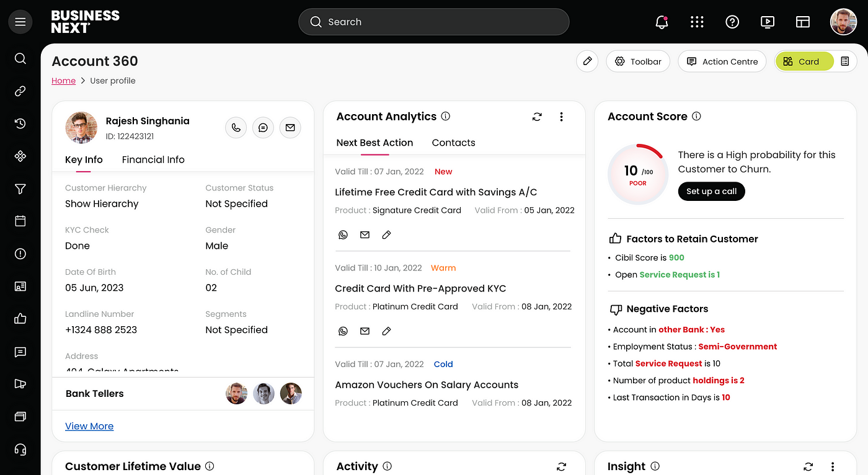Switch to the Financial Info tab
This screenshot has height=475, width=868.
click(153, 160)
